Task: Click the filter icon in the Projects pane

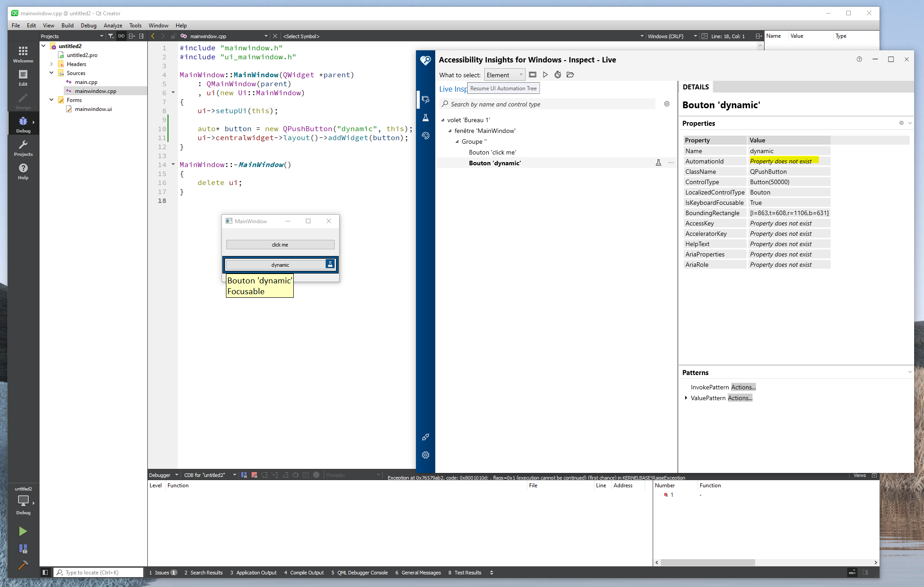Action: point(111,36)
